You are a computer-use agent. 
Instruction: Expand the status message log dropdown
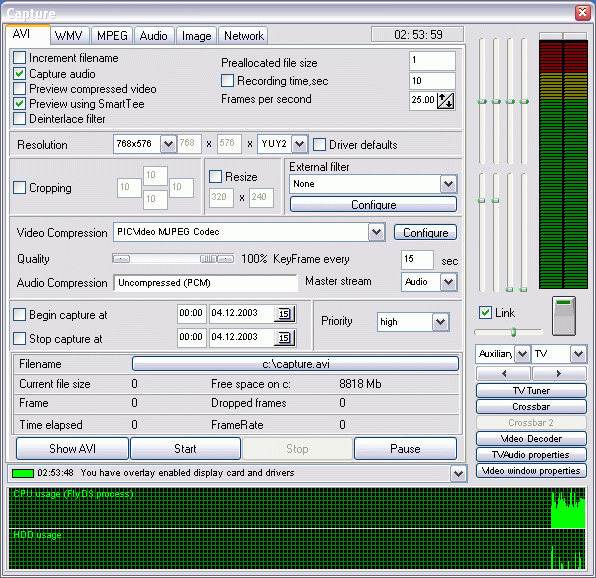(458, 474)
